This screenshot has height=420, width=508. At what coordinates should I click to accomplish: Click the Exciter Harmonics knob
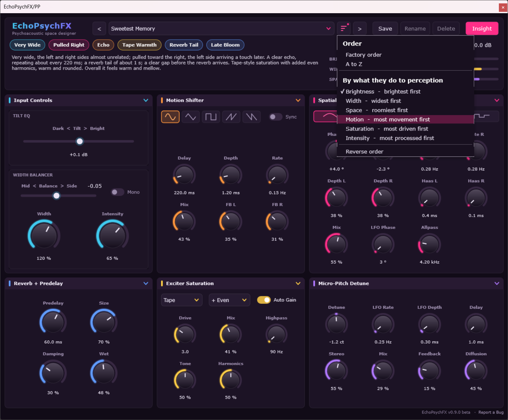click(x=231, y=380)
